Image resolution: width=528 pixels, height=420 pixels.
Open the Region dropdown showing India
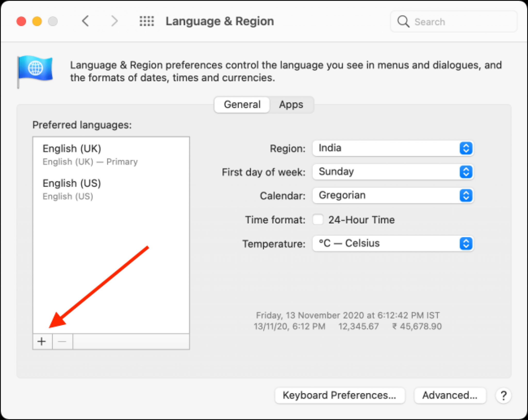(393, 148)
